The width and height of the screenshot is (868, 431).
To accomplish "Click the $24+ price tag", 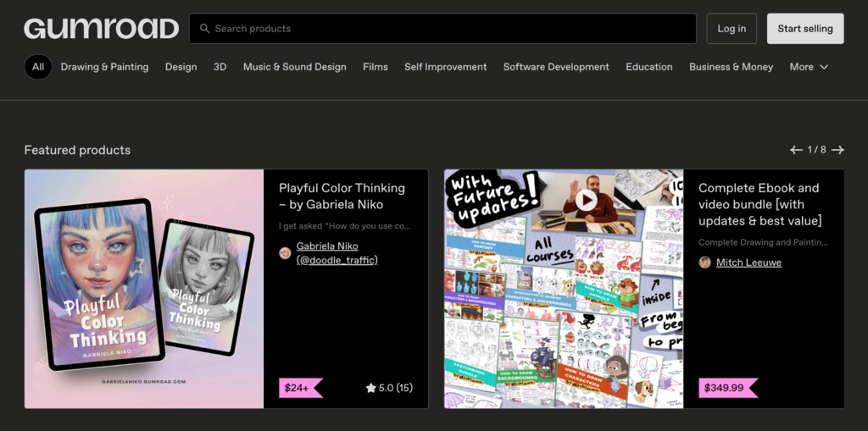I will (301, 388).
